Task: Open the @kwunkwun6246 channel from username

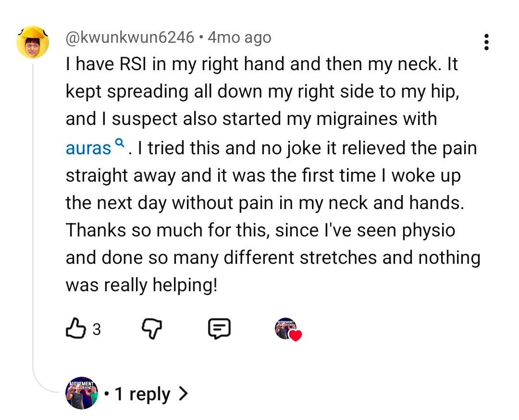Action: [130, 37]
